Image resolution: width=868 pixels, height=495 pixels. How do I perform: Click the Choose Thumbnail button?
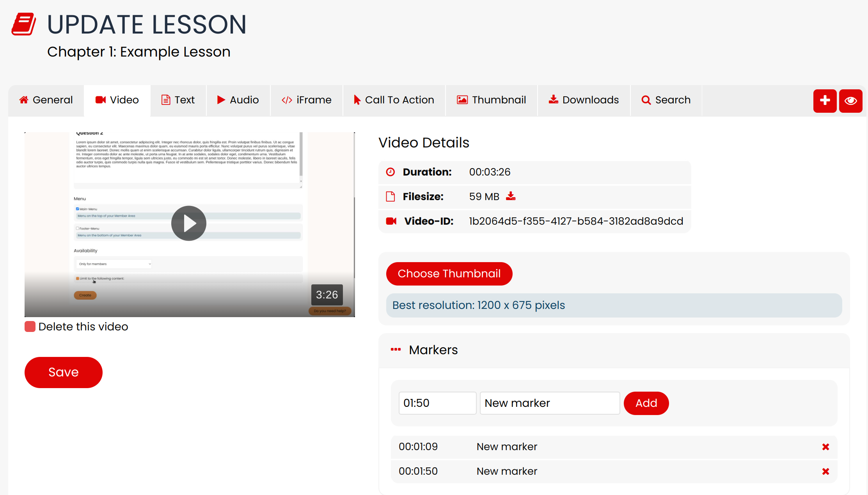click(x=449, y=274)
